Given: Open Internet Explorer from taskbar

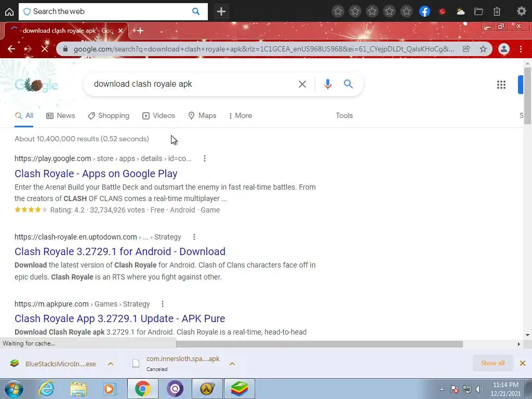Looking at the screenshot, I should click(x=46, y=389).
